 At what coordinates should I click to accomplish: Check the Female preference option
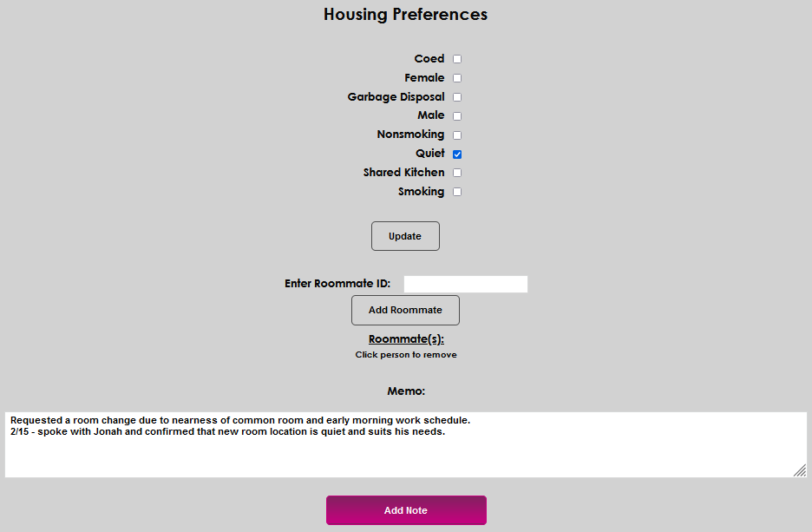click(456, 77)
